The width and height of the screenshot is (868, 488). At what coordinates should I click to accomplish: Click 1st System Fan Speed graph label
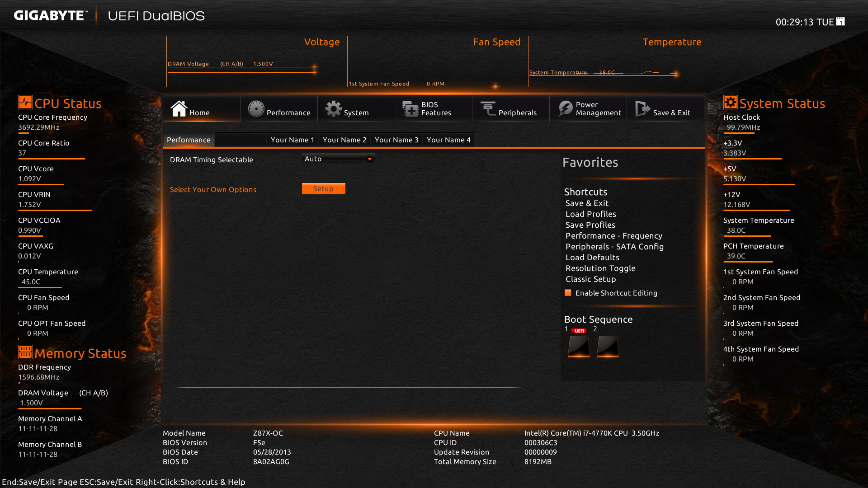pyautogui.click(x=379, y=84)
